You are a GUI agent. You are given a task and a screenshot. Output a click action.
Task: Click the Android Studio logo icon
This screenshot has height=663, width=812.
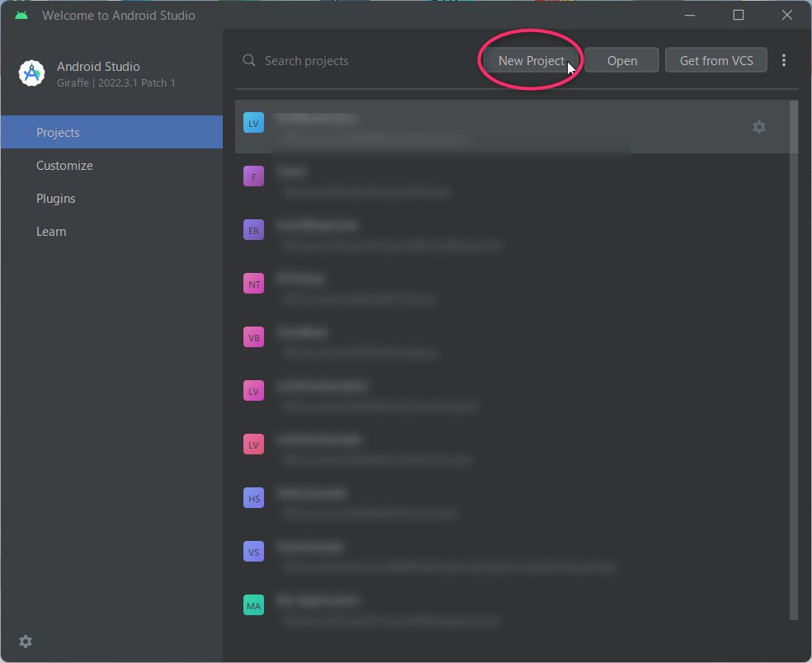pos(32,73)
